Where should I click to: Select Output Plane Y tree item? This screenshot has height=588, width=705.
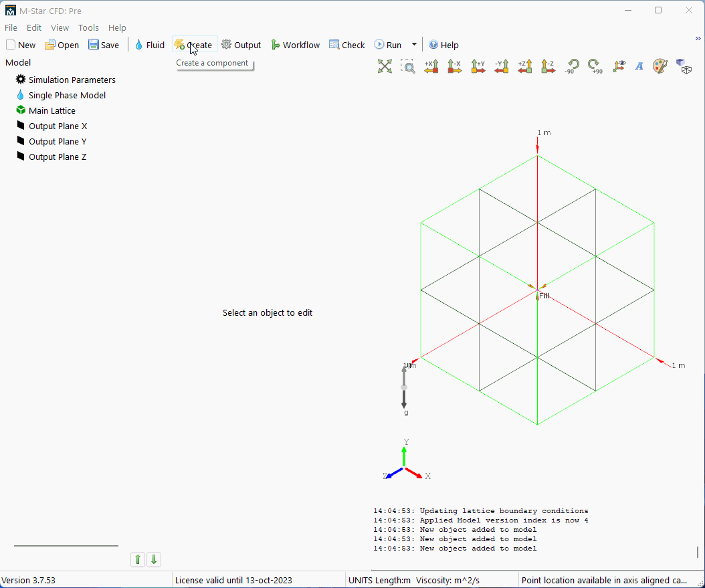click(x=52, y=142)
